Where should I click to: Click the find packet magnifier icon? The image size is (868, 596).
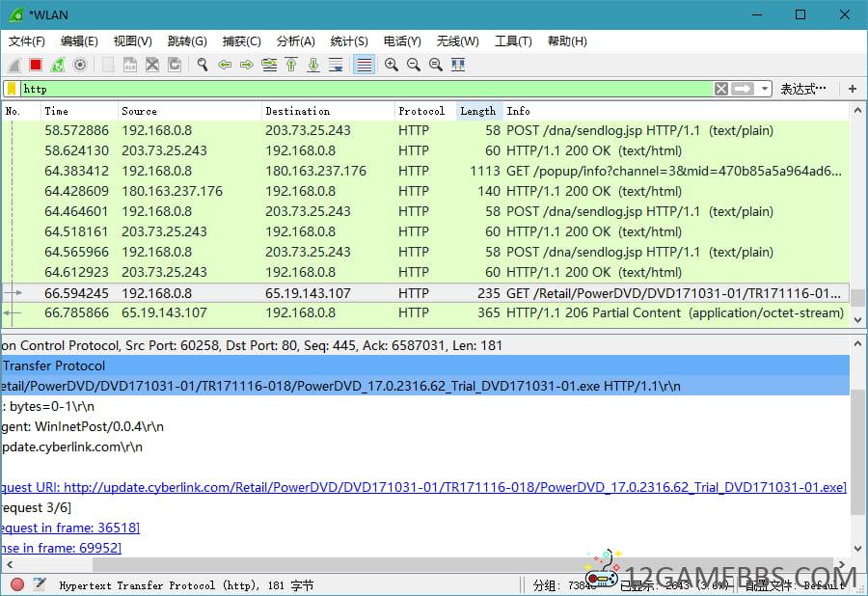point(203,65)
